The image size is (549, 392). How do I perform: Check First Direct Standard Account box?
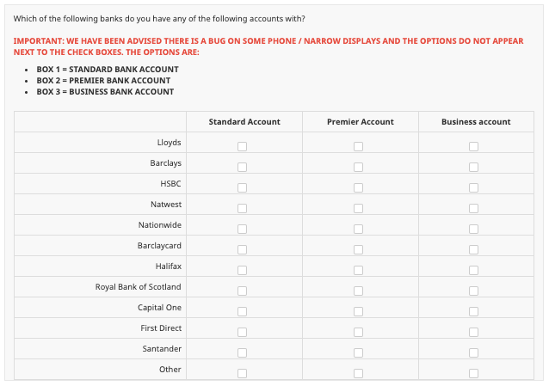(x=243, y=332)
